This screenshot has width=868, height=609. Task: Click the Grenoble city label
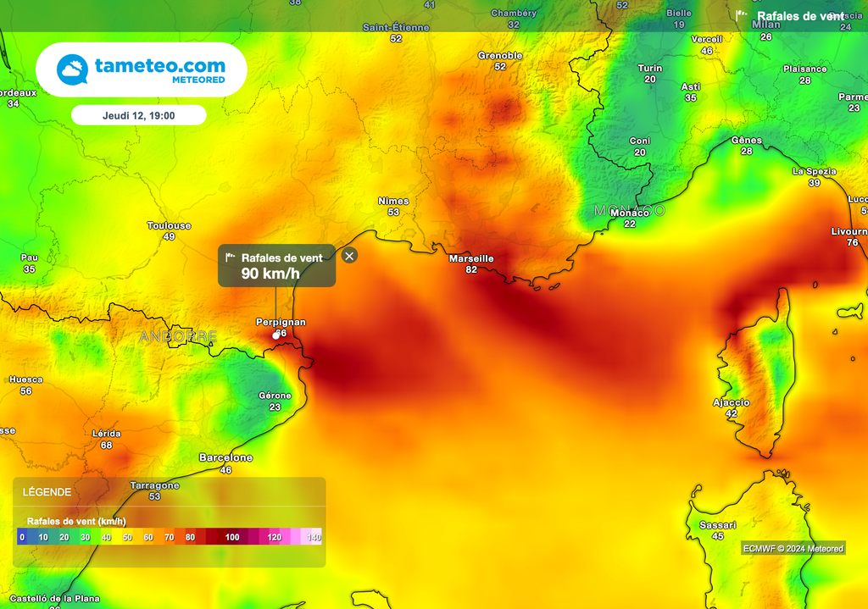point(500,56)
